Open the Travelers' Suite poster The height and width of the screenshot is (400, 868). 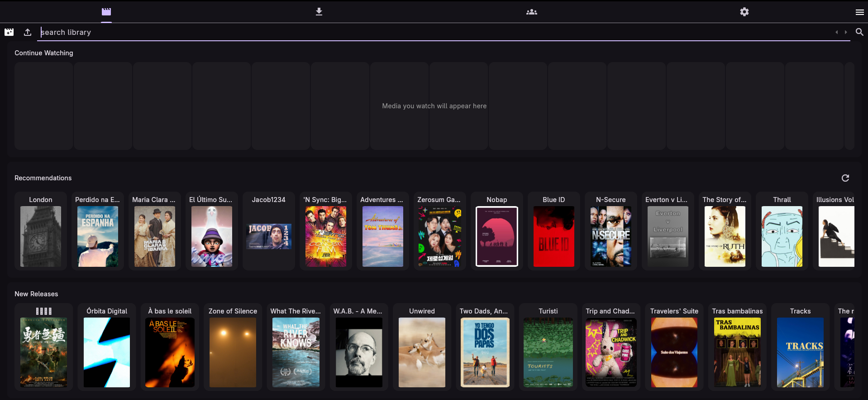674,352
